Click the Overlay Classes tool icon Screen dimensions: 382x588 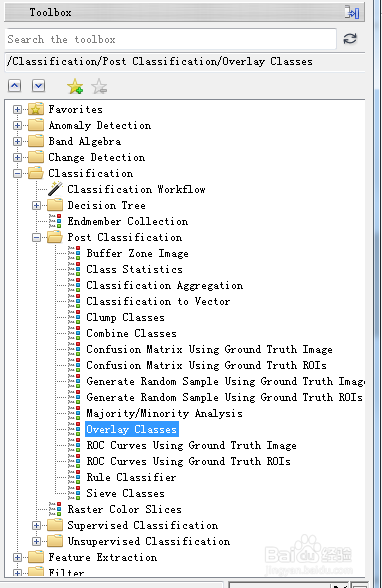click(74, 429)
